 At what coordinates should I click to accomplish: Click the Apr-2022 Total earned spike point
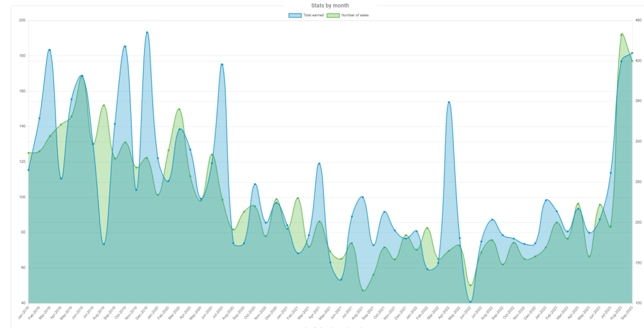tap(449, 102)
